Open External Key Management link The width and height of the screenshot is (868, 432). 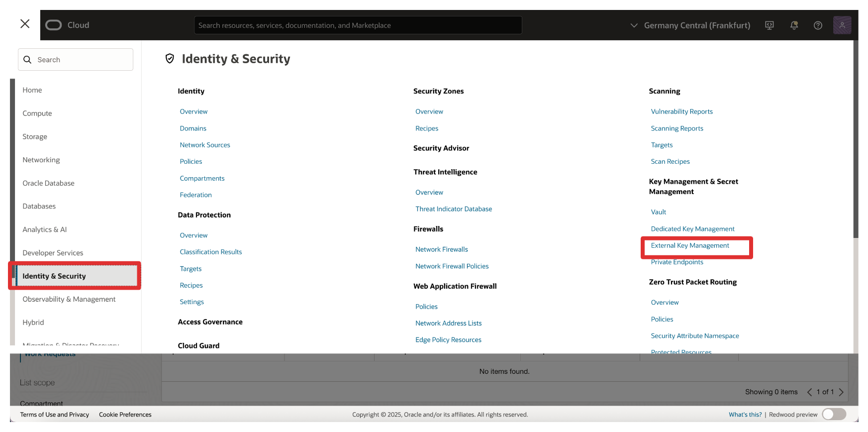coord(689,245)
